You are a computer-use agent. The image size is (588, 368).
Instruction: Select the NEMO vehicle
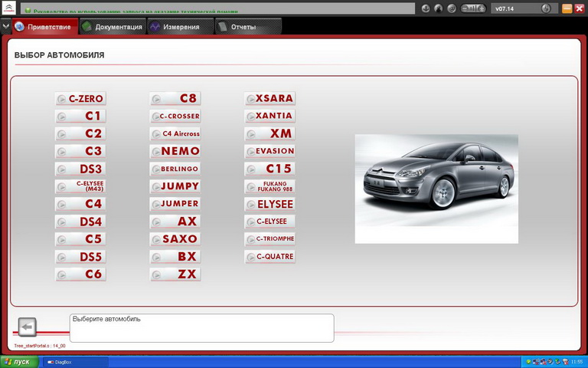(x=175, y=151)
